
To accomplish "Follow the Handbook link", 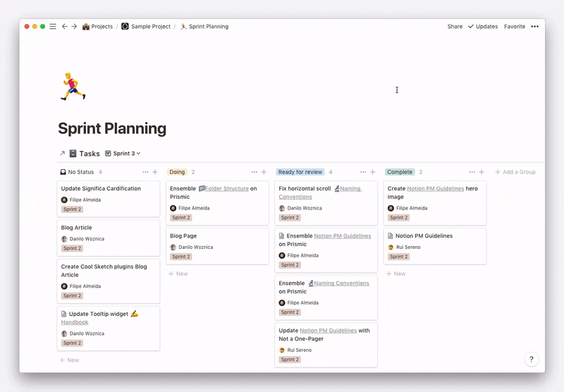I will (75, 322).
